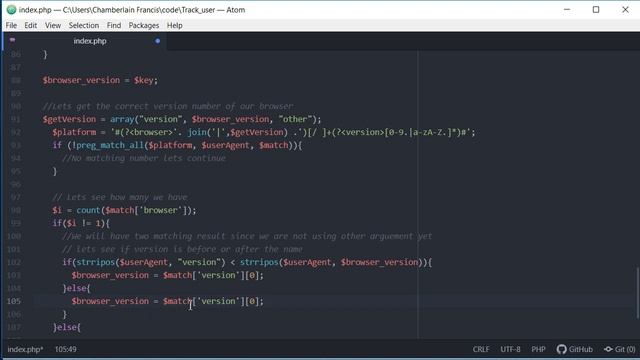Image resolution: width=640 pixels, height=360 pixels.
Task: Click the Atom app icon in title bar
Action: (x=11, y=9)
